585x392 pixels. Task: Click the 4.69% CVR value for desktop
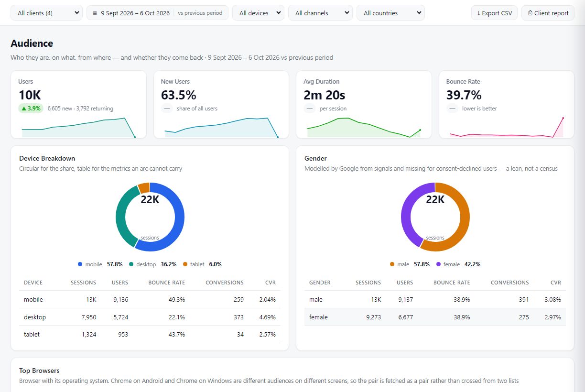coord(268,317)
